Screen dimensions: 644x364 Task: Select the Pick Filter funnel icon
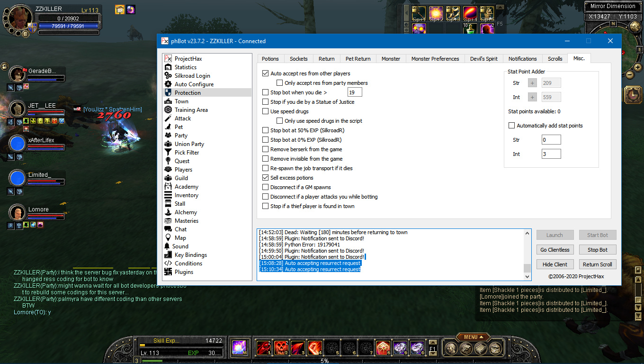coord(168,153)
